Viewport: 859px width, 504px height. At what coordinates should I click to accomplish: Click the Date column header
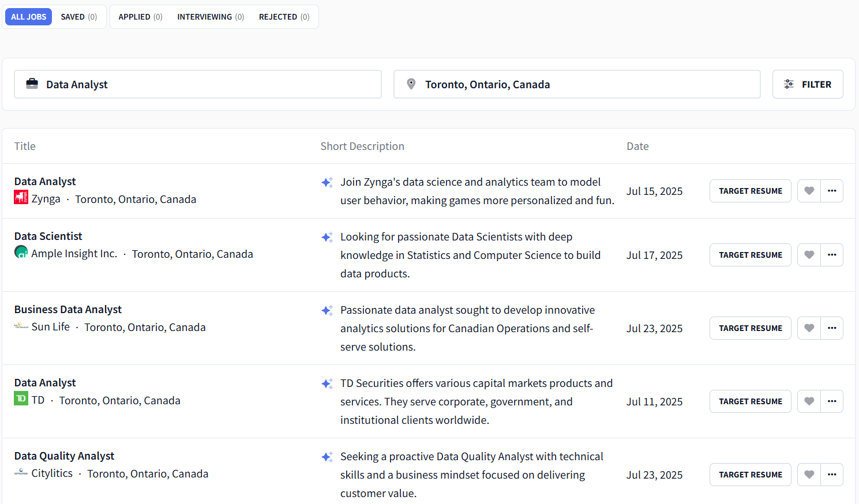(637, 146)
